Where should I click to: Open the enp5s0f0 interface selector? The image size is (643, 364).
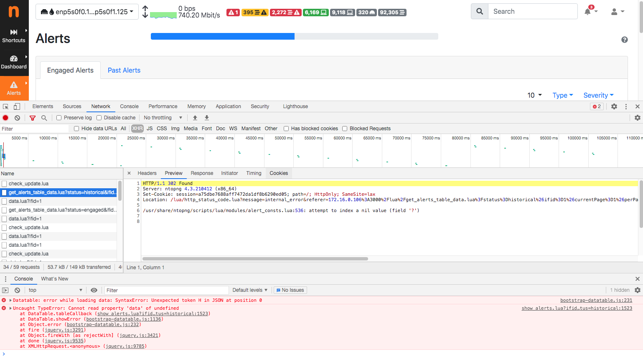point(86,11)
